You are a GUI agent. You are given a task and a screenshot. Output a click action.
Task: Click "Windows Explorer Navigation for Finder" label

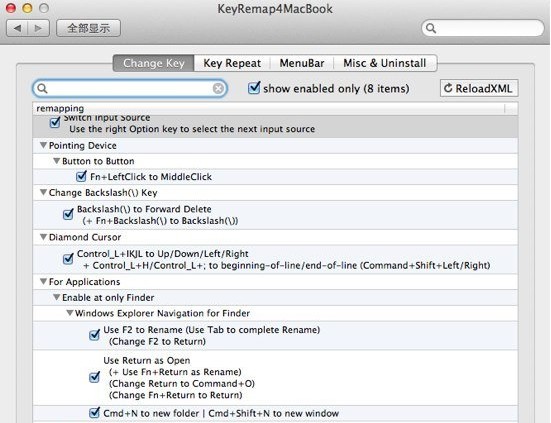tap(162, 313)
